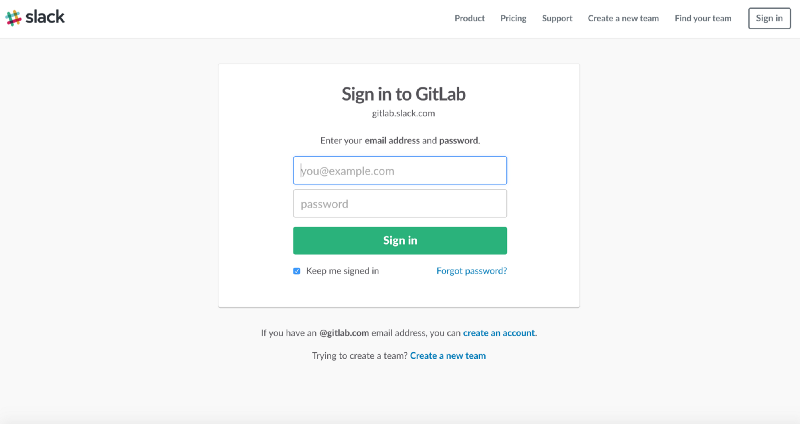Select Create a new team in top navigation
This screenshot has width=800, height=424.
[x=623, y=18]
